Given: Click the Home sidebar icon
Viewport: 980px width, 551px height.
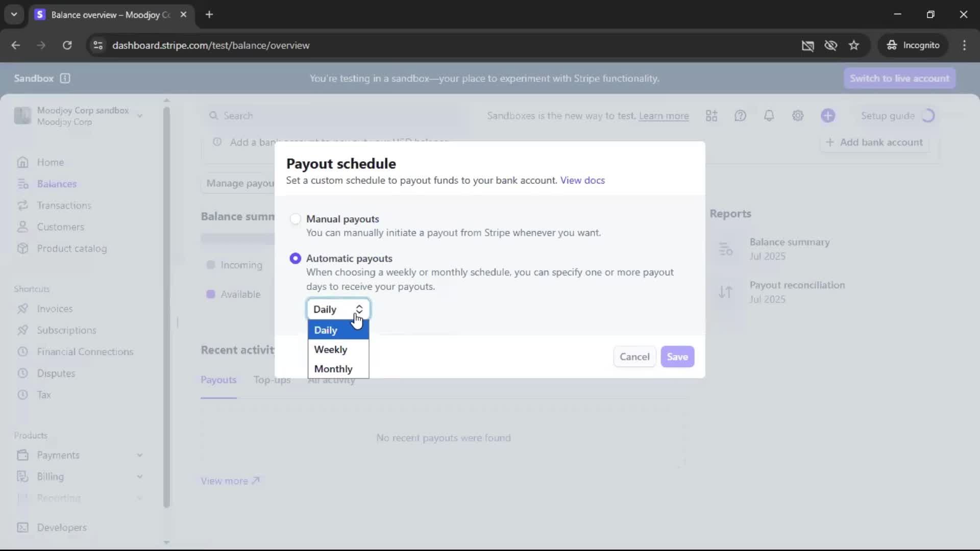Looking at the screenshot, I should click(22, 162).
